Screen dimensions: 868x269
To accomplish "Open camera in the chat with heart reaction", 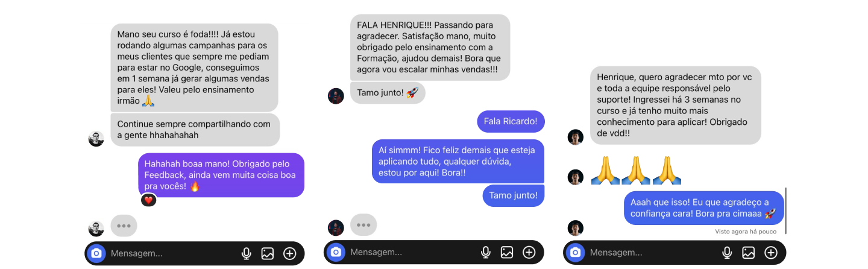I will click(x=96, y=253).
